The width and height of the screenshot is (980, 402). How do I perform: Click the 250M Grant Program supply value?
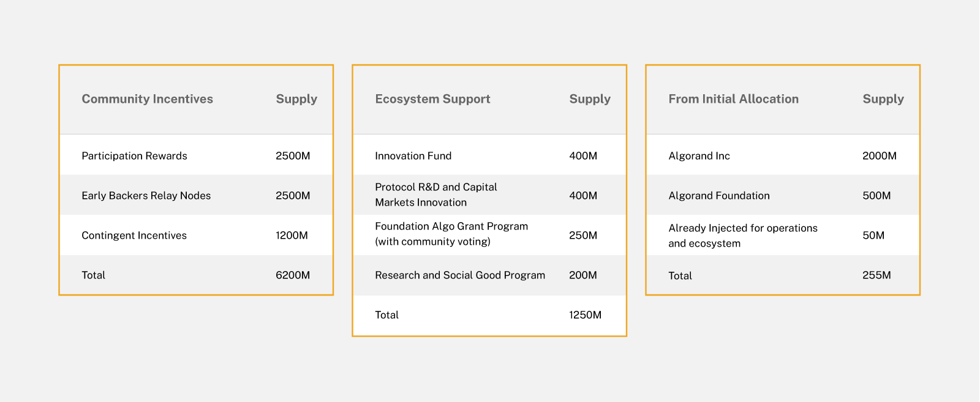582,236
